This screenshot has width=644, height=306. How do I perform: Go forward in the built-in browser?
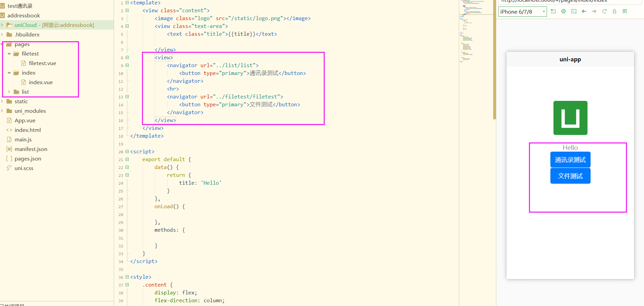point(594,11)
